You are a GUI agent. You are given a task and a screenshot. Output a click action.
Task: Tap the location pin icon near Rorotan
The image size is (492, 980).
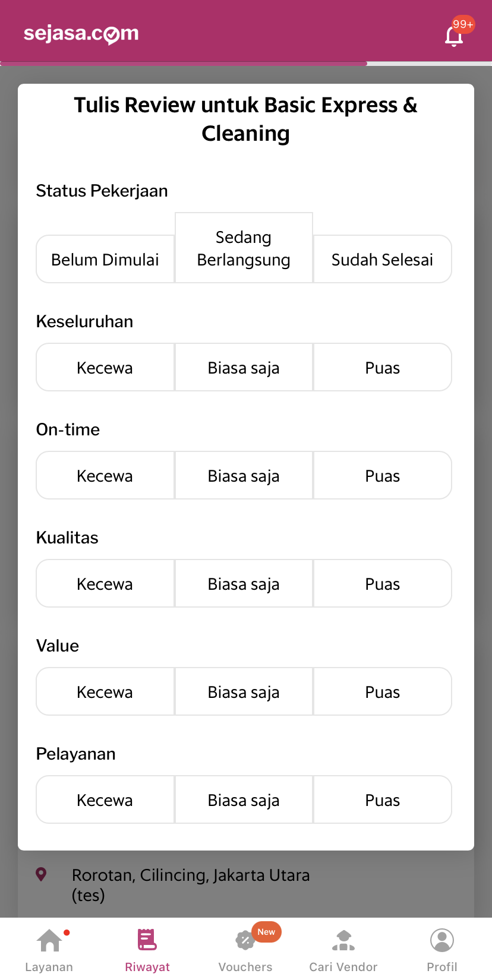point(41,874)
